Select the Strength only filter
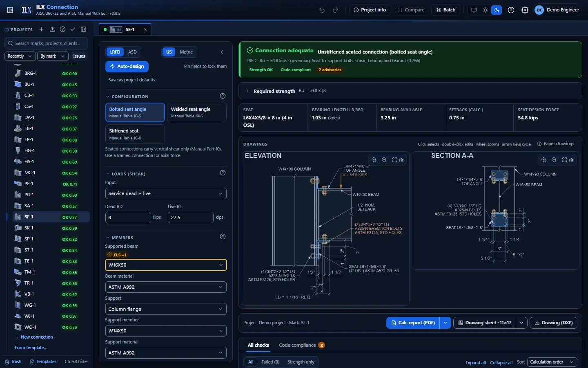The image size is (588, 368). coord(301,362)
